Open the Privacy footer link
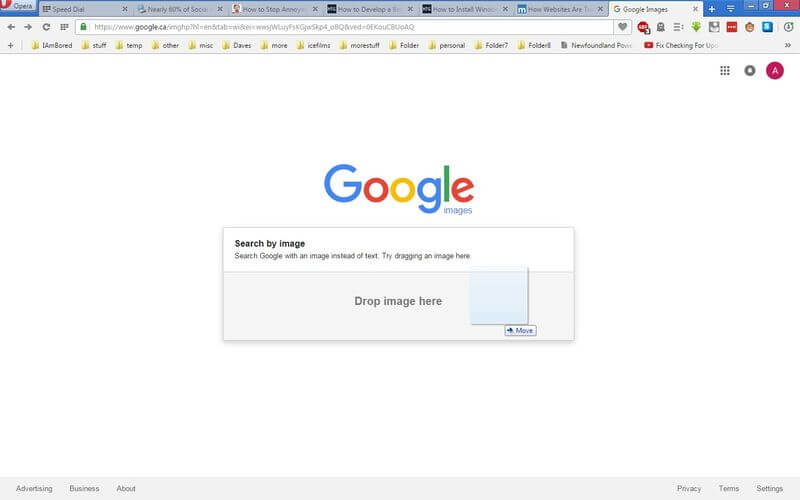Screen dimensions: 800x500 [689, 488]
